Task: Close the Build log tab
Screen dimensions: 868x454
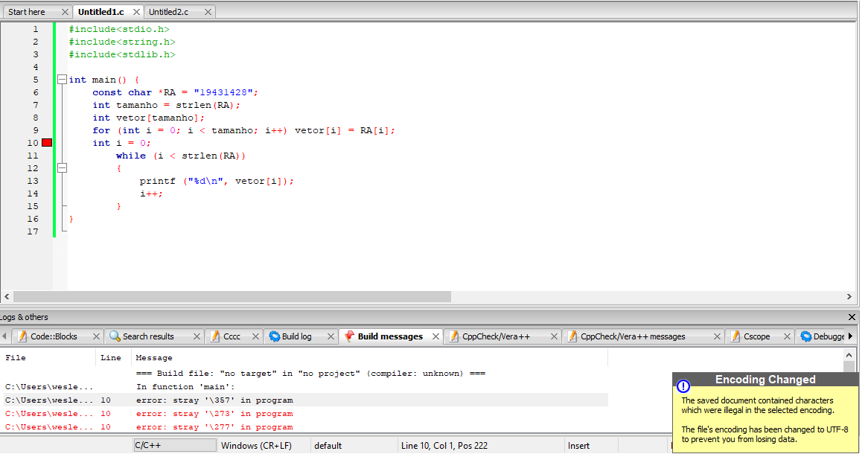Action: [x=331, y=336]
